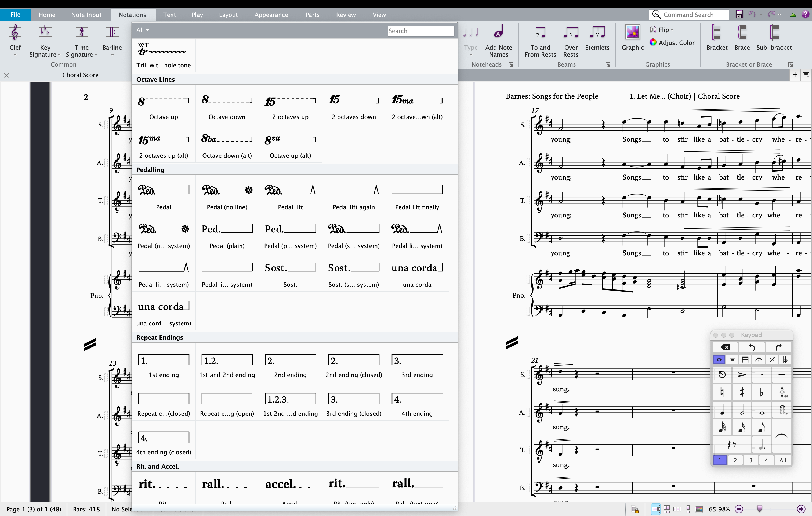
Task: Switch Keypad to voice 2
Action: 735,460
